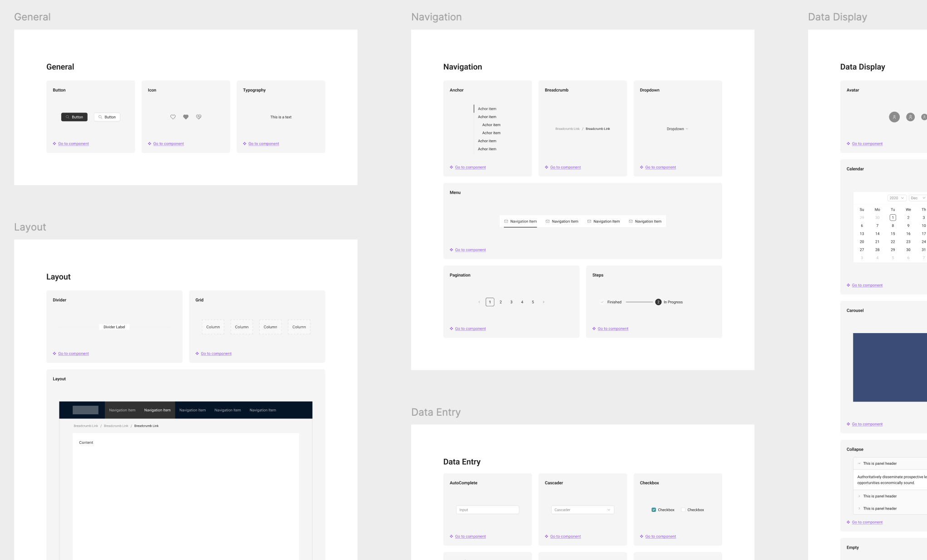Open Go to component link under Breadcrumb

(565, 167)
